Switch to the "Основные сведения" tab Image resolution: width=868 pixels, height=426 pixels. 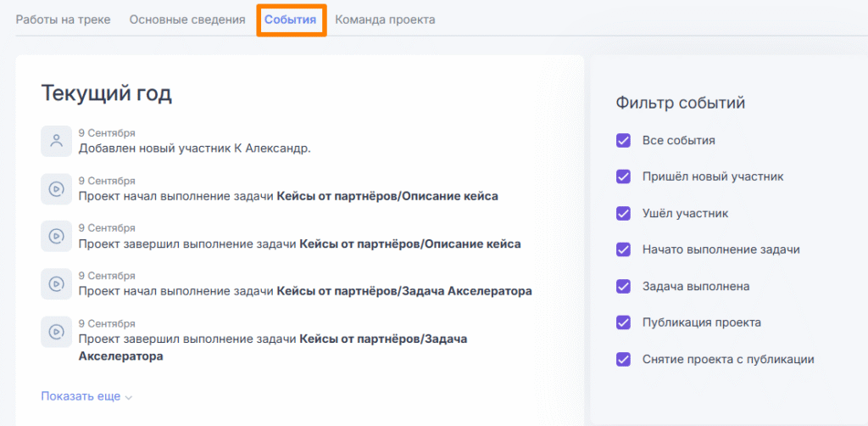coord(187,20)
